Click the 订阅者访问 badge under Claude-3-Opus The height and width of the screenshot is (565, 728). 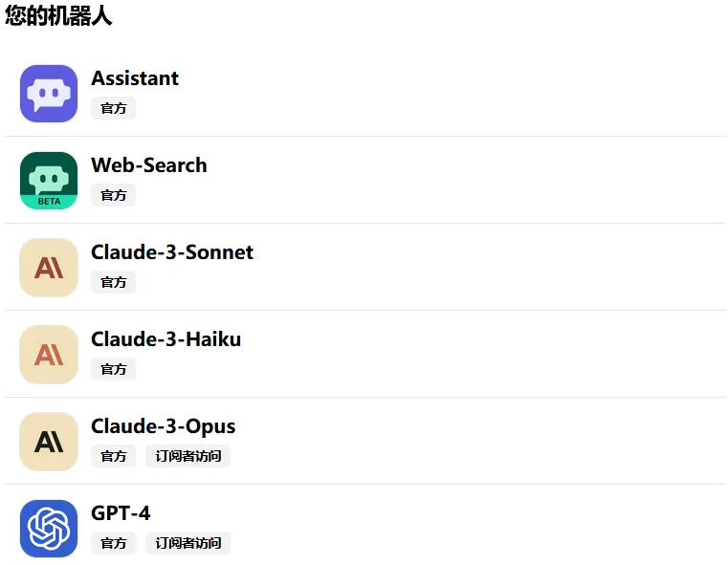[x=188, y=456]
